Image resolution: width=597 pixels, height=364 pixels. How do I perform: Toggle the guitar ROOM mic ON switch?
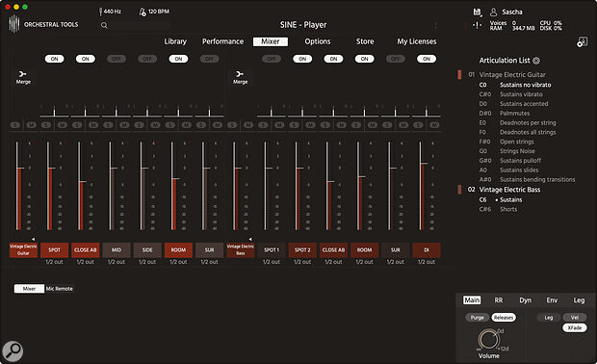coord(178,59)
